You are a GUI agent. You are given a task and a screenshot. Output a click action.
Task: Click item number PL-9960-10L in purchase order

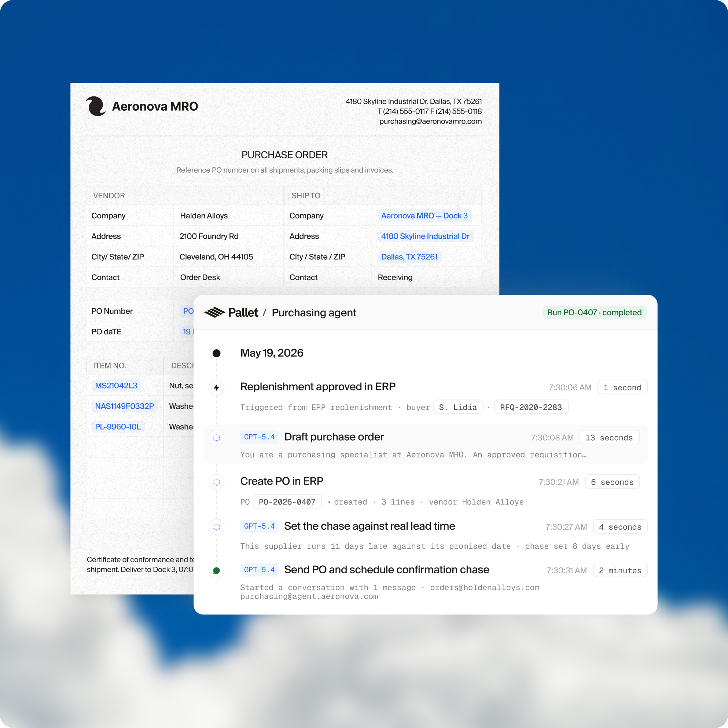click(118, 427)
